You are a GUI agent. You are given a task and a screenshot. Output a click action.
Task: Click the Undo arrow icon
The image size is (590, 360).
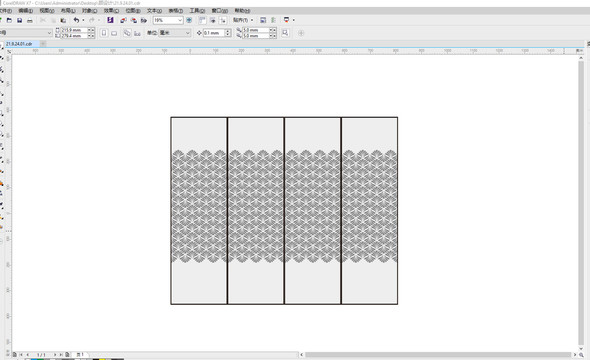tap(76, 20)
